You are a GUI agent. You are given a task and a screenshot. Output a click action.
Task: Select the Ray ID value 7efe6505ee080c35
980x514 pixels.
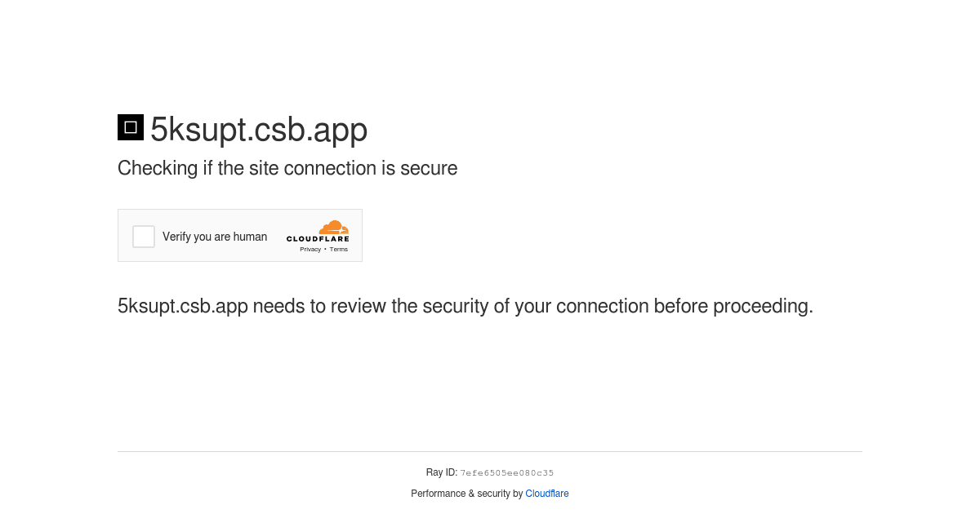(507, 473)
